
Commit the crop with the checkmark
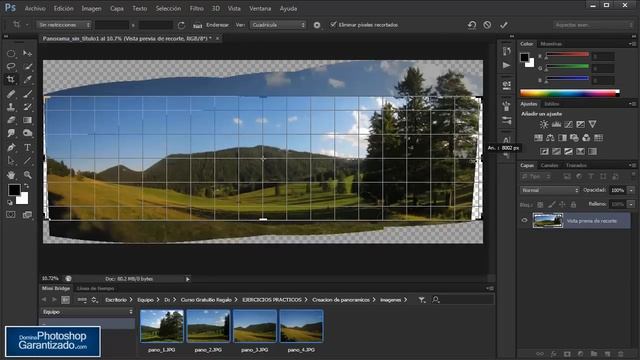point(504,25)
